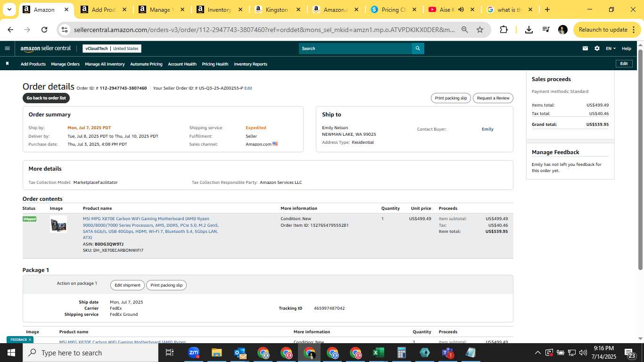The width and height of the screenshot is (644, 362).
Task: Click the motherboard product thumbnail
Action: point(58,224)
